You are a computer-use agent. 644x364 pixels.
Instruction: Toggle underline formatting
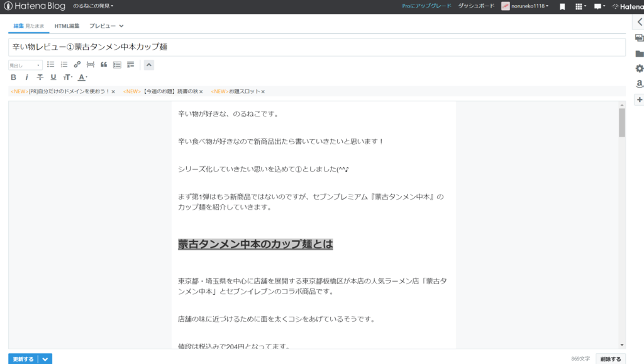pyautogui.click(x=53, y=77)
